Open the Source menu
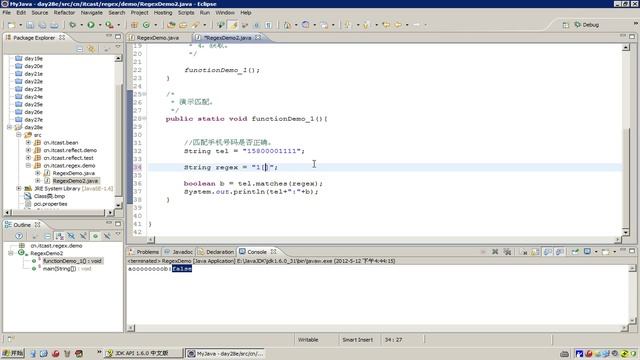This screenshot has width=640, height=360. point(40,13)
